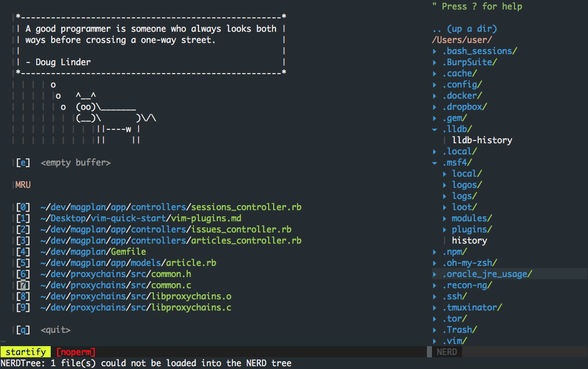588x369 pixels.
Task: Open issues_controller.rb recent file
Action: [x=166, y=230]
